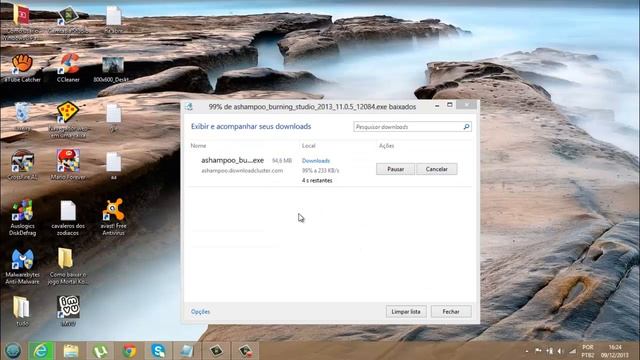Open the pizza-sign shortcut icon on desktop
Viewport: 640px width, 360px height.
[68, 118]
